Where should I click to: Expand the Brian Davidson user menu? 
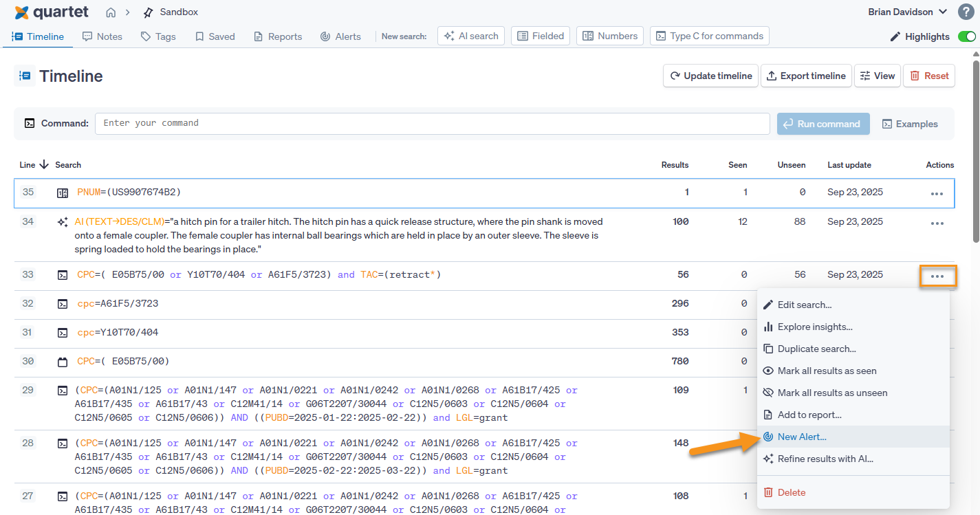tap(908, 12)
